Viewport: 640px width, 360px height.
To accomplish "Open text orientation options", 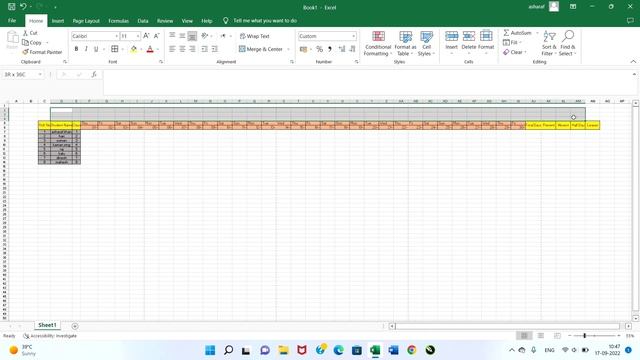I will click(x=206, y=36).
